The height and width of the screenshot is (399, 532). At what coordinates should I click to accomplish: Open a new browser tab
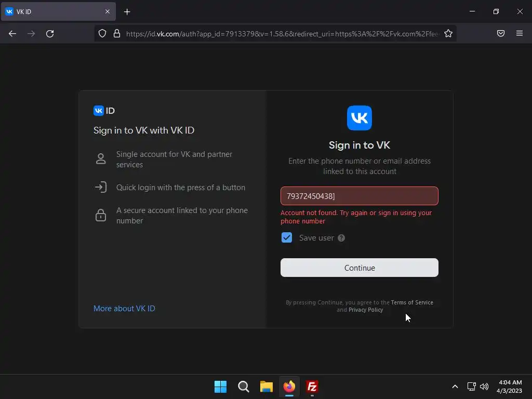[127, 12]
